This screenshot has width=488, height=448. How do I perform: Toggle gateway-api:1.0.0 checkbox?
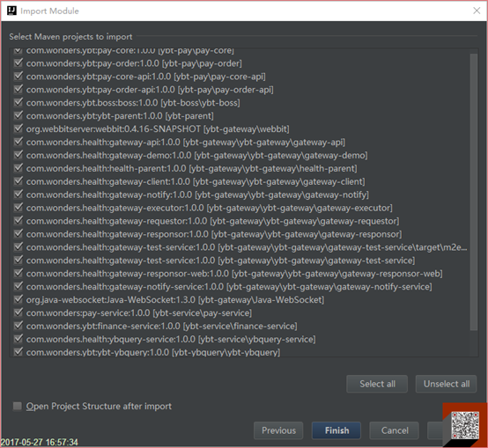[x=18, y=142]
